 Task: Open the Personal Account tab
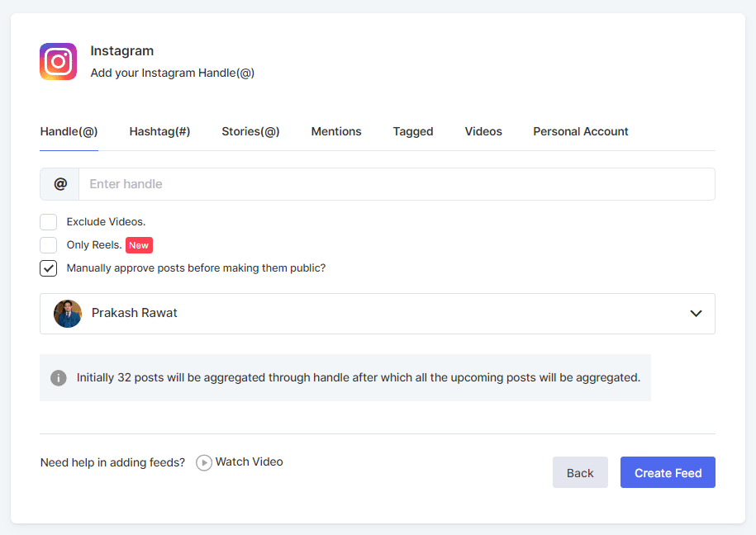click(581, 131)
